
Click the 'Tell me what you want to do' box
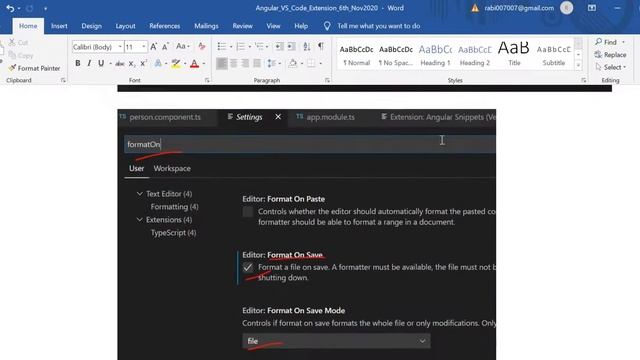click(378, 26)
